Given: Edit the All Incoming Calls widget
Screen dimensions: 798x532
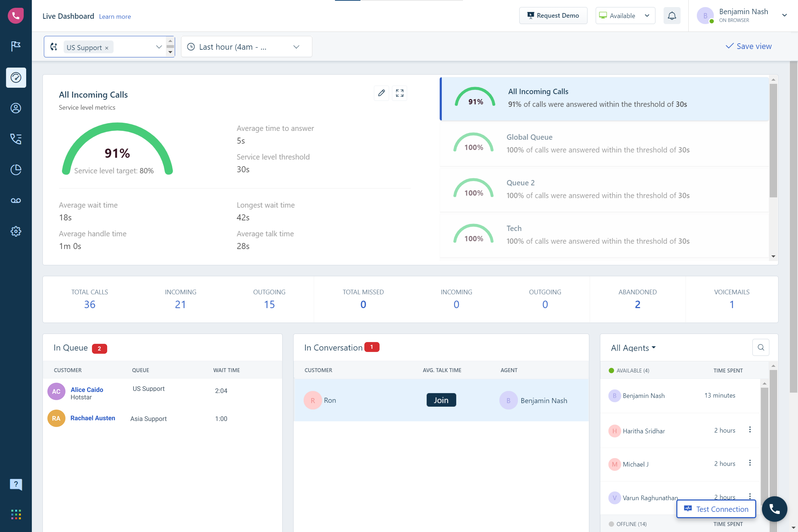Looking at the screenshot, I should pyautogui.click(x=381, y=93).
